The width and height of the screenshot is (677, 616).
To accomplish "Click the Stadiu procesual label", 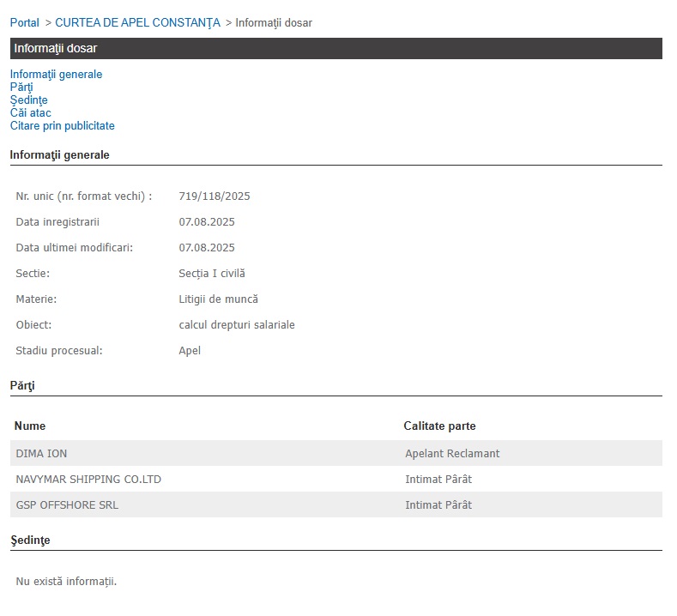I will tap(59, 351).
